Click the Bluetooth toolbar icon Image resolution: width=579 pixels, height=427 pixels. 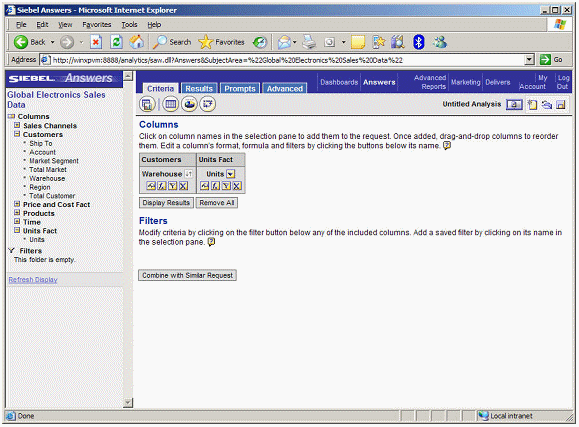coord(418,42)
